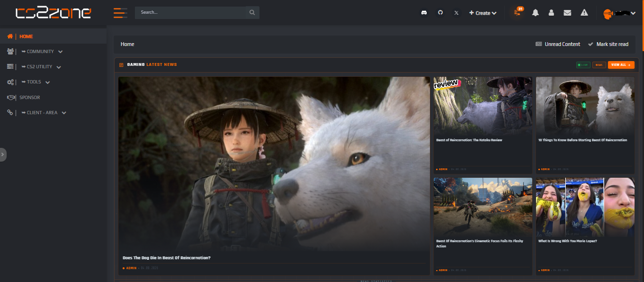Click the VIEW ALL button
The width and height of the screenshot is (644, 282).
click(x=621, y=65)
